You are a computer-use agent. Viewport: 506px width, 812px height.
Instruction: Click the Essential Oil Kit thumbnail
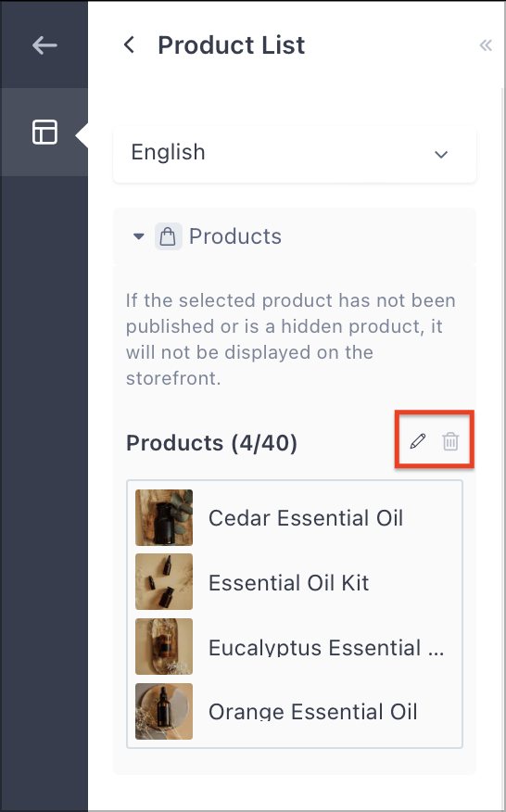164,581
